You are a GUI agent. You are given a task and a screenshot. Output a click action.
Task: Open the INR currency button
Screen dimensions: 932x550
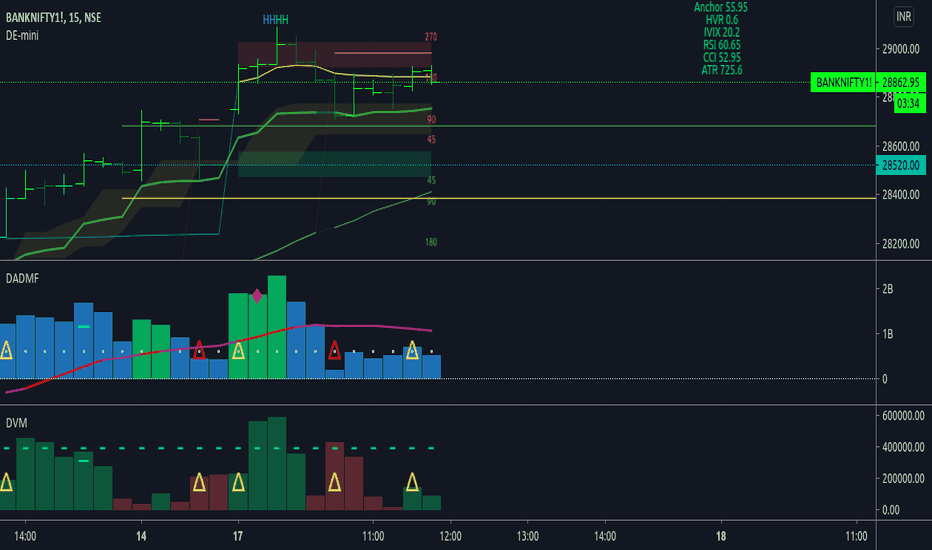click(903, 17)
